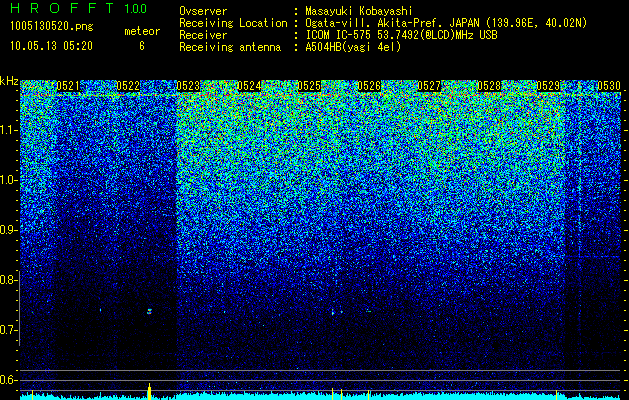Click the Receiving Location label
This screenshot has height=400, width=629.
pyautogui.click(x=233, y=23)
